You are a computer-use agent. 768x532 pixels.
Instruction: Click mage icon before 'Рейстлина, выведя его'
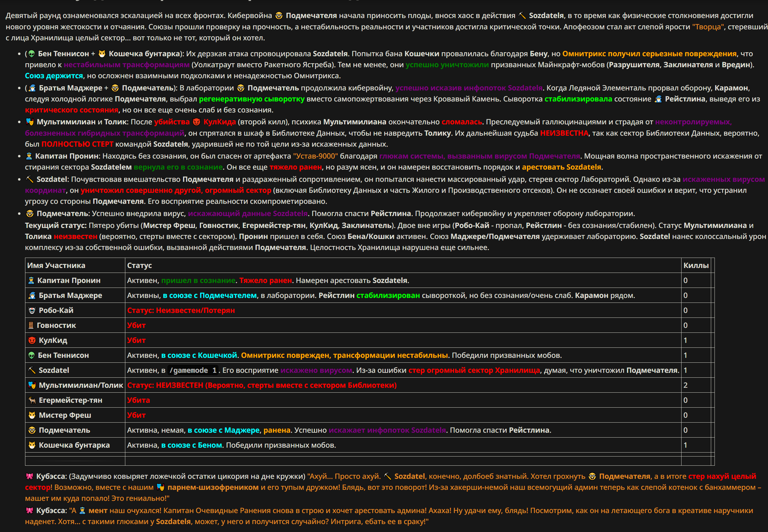pos(658,99)
